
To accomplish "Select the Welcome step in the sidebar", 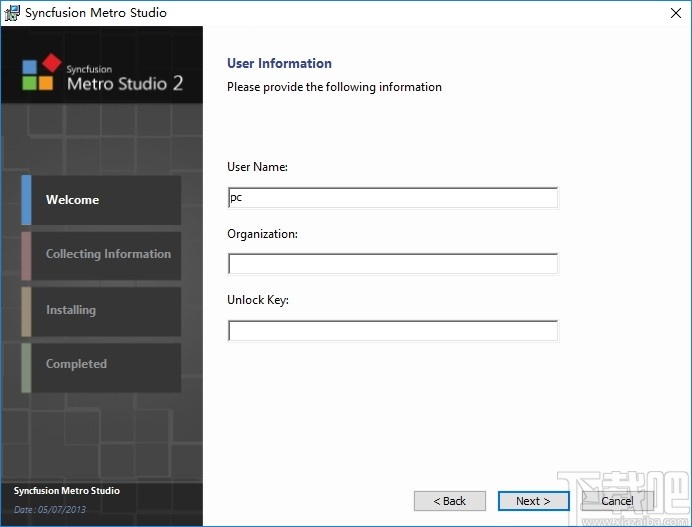I will pos(101,200).
